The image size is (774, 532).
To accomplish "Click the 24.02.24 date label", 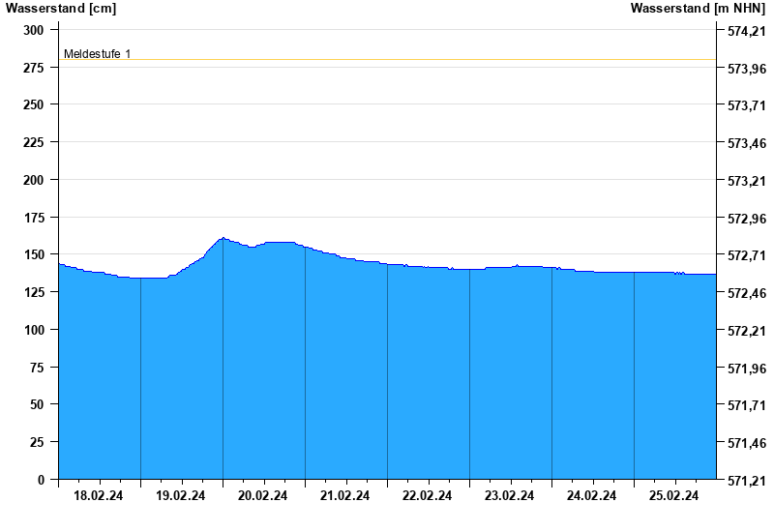I will point(592,496).
